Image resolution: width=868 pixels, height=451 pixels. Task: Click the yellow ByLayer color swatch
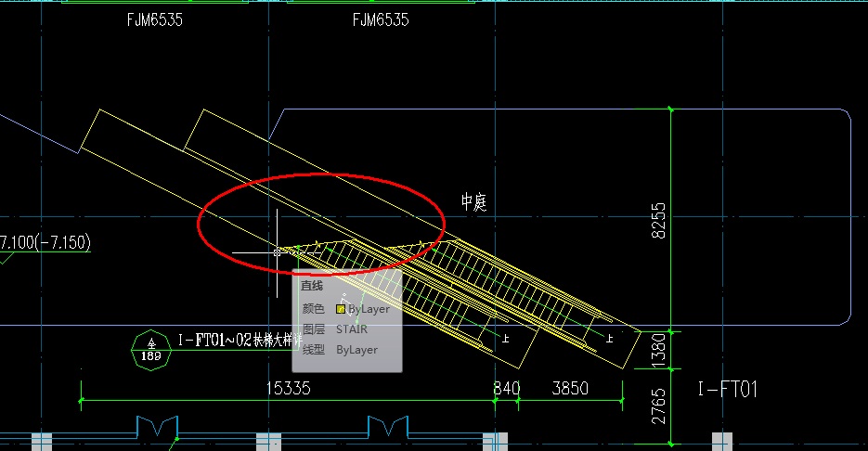tap(341, 309)
